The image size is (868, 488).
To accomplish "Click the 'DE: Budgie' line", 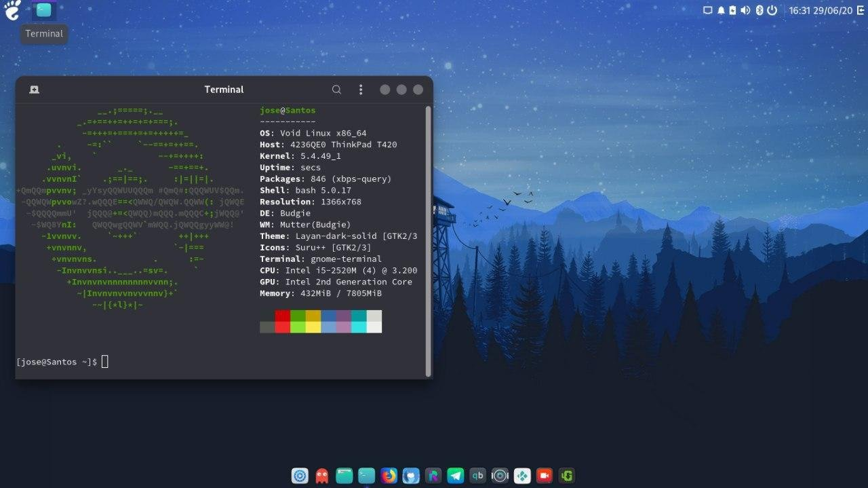I will (x=285, y=214).
